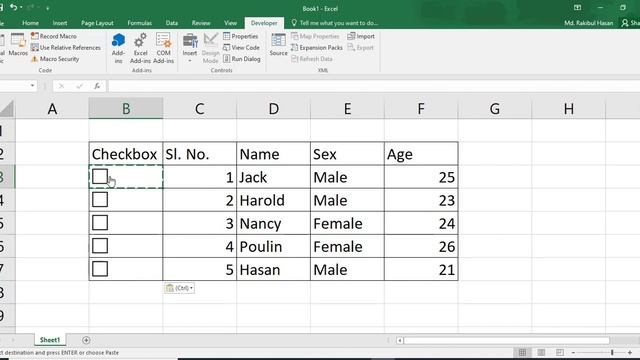The width and height of the screenshot is (640, 360).
Task: Open Excel Add-ins manager
Action: [x=140, y=48]
